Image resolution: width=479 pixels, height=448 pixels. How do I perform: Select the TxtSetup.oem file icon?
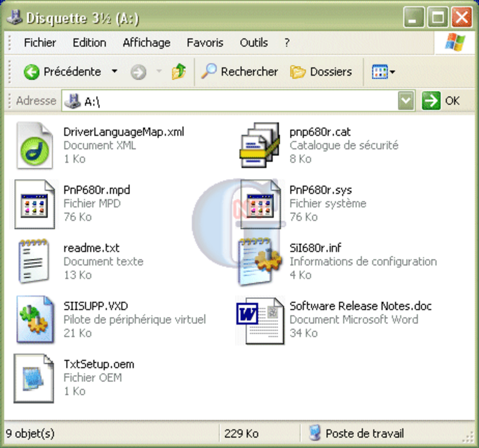click(x=34, y=378)
